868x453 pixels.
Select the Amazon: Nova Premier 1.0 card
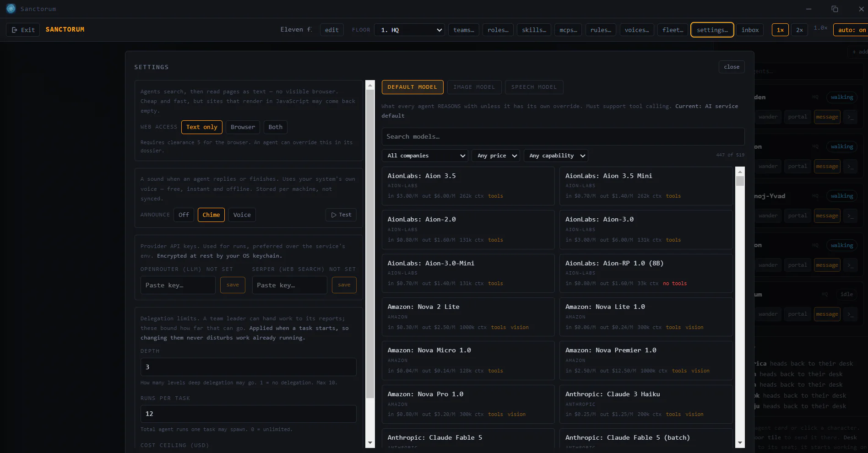click(646, 361)
